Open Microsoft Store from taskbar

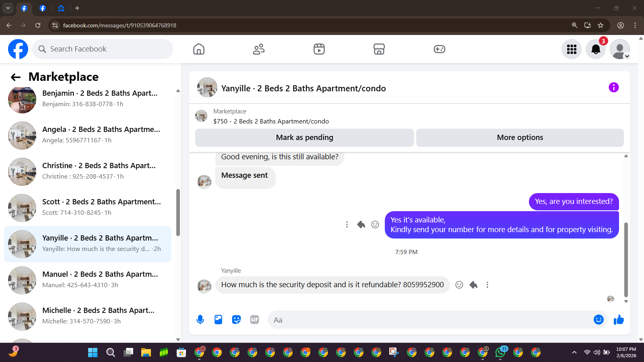[181, 353]
